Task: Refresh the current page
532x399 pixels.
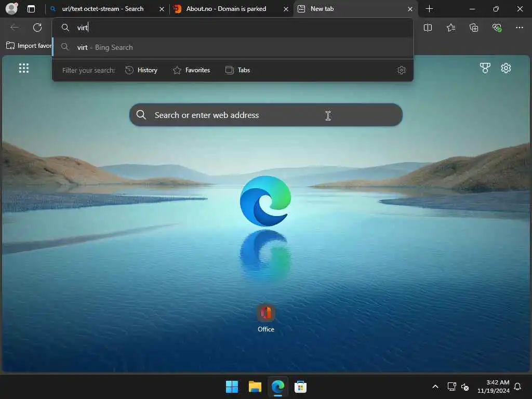Action: (37, 28)
